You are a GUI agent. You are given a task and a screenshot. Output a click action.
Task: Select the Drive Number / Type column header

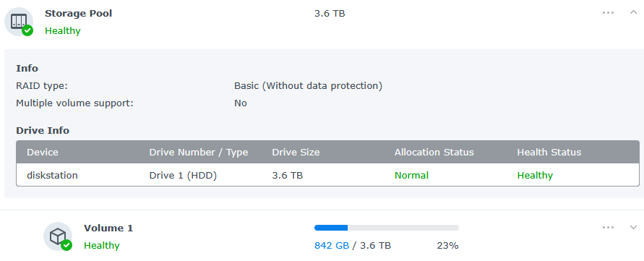[198, 152]
